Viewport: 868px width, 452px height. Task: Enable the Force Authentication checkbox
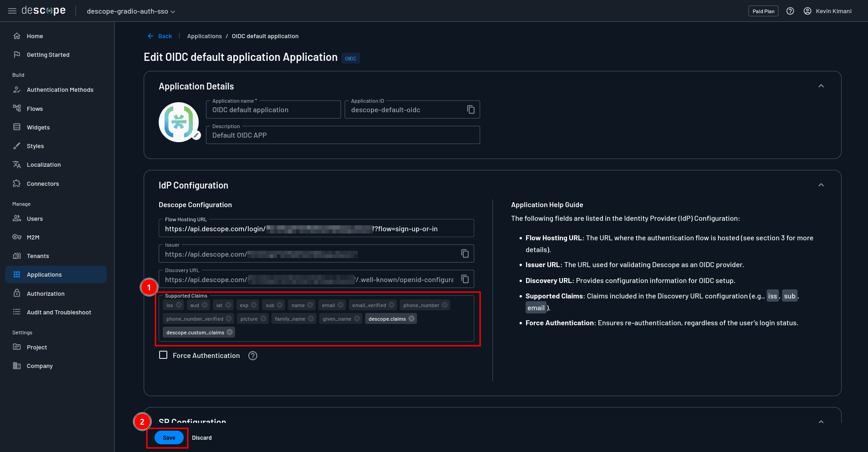pyautogui.click(x=163, y=355)
